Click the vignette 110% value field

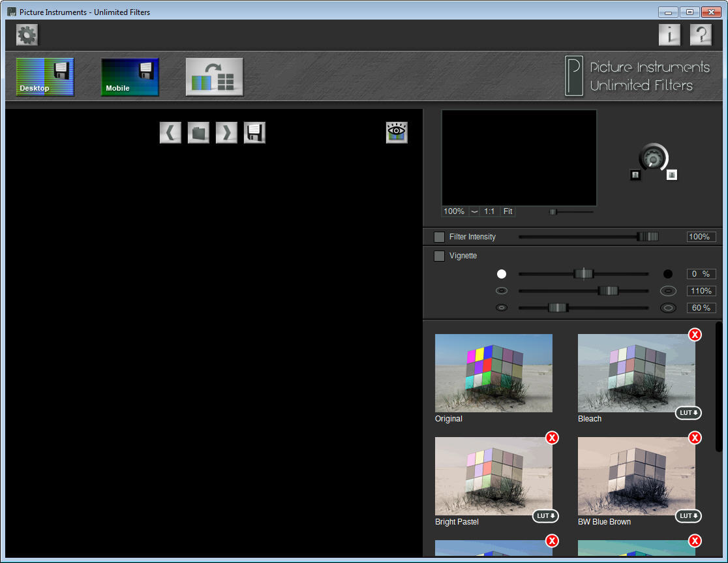coord(701,291)
